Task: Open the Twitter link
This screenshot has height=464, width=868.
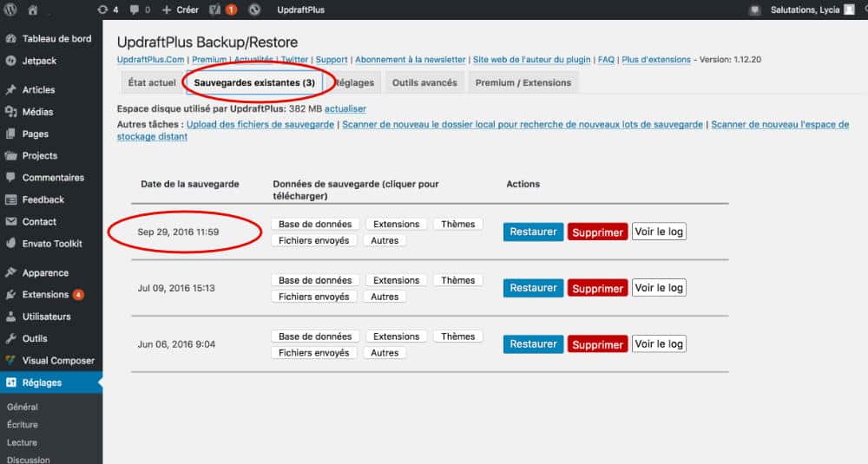Action: (294, 59)
